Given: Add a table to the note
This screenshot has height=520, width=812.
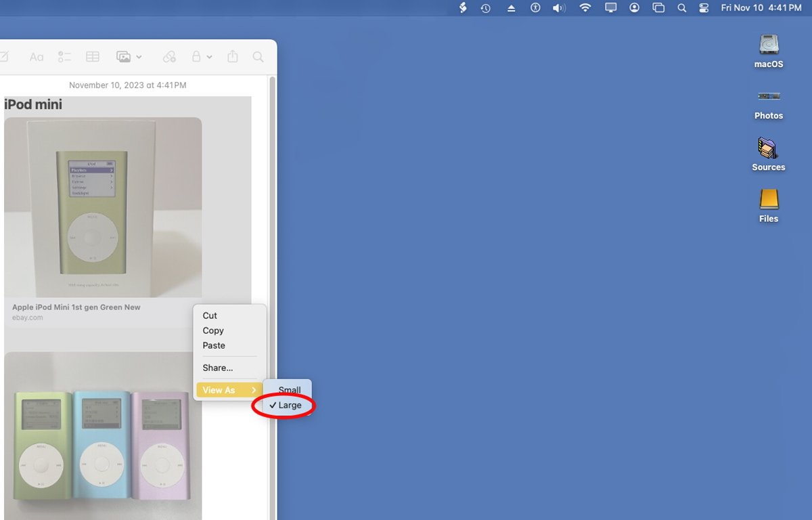Looking at the screenshot, I should [92, 57].
